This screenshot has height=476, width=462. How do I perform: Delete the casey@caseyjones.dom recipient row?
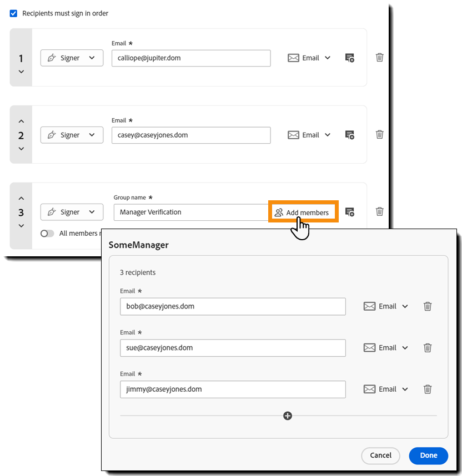click(x=380, y=134)
